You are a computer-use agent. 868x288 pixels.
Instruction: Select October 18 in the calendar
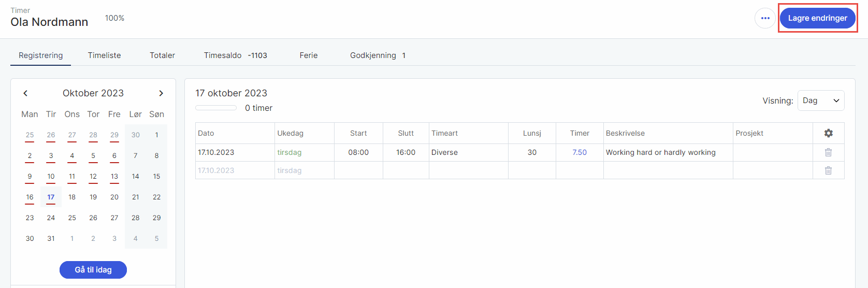[72, 197]
